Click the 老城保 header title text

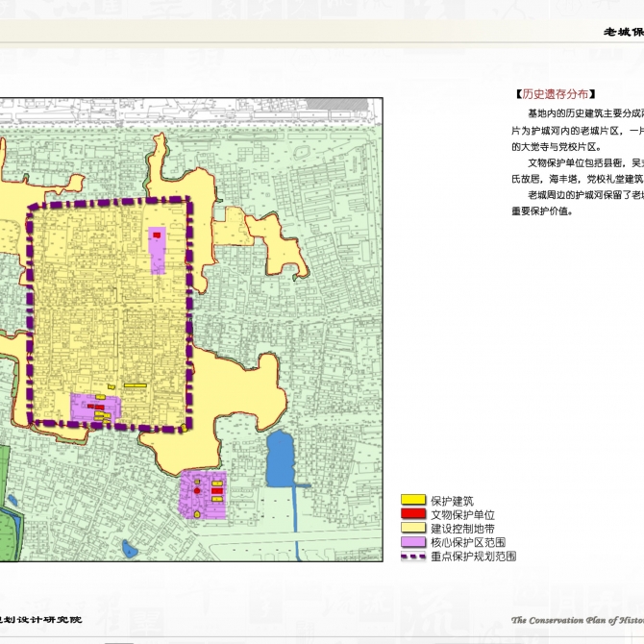pos(623,32)
